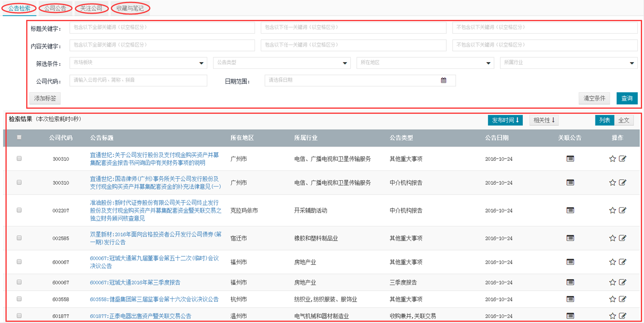Expand the 市场板块 dropdown
Image resolution: width=644 pixels, height=323 pixels.
coord(138,63)
